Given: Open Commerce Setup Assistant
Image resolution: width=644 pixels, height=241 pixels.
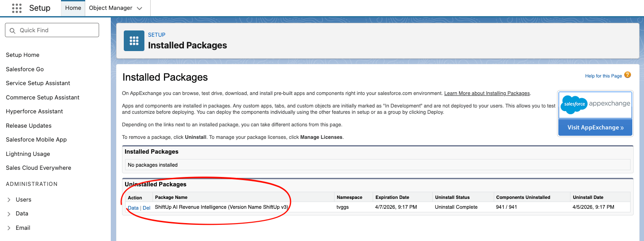Looking at the screenshot, I should click(43, 98).
